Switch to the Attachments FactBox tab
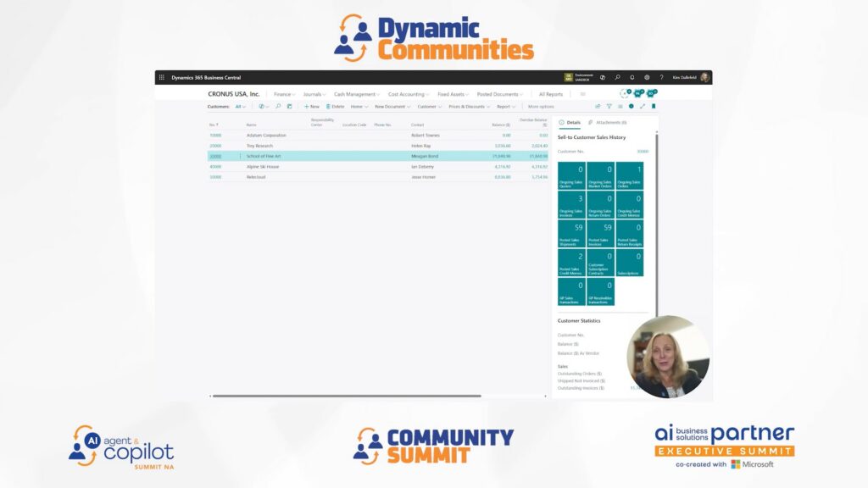868x488 pixels. [x=608, y=122]
